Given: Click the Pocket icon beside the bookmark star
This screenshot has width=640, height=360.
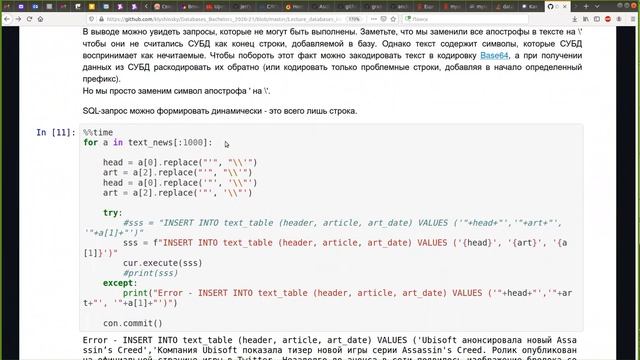Looking at the screenshot, I should pos(383,19).
